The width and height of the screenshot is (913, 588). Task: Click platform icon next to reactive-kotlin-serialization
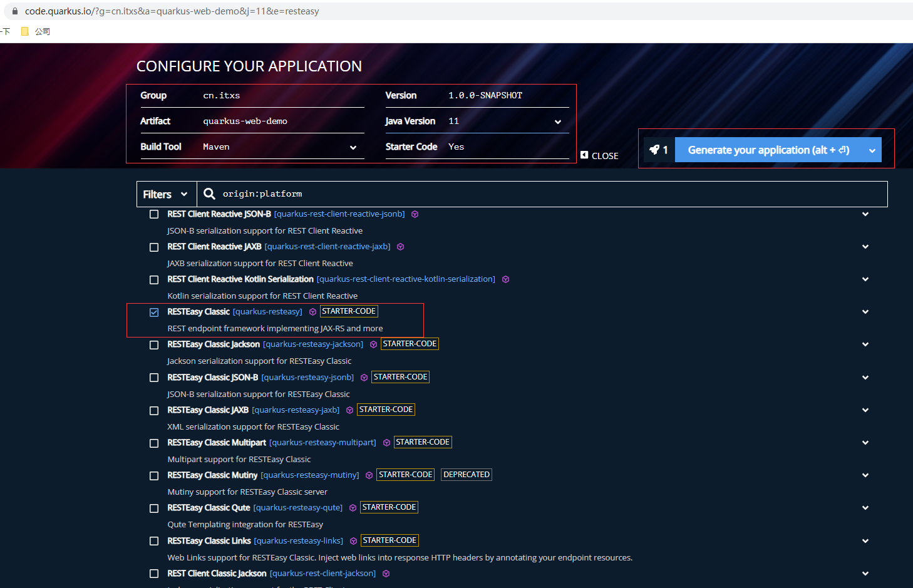505,279
